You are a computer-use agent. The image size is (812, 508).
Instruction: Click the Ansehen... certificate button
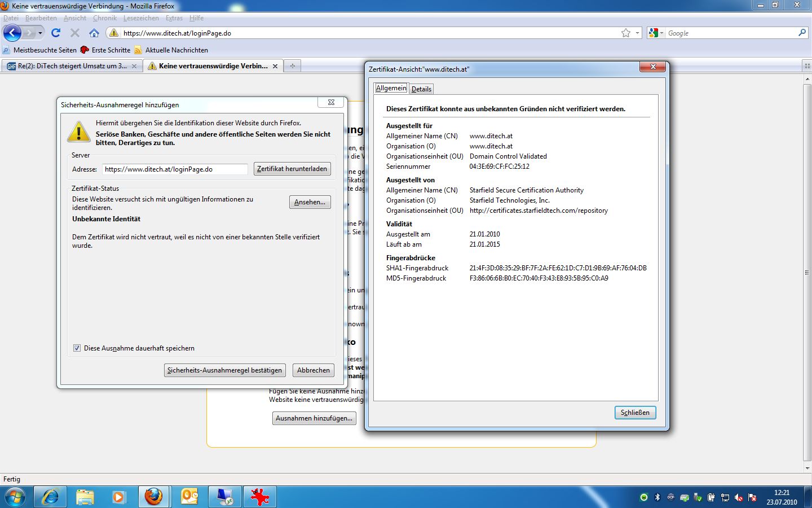310,202
